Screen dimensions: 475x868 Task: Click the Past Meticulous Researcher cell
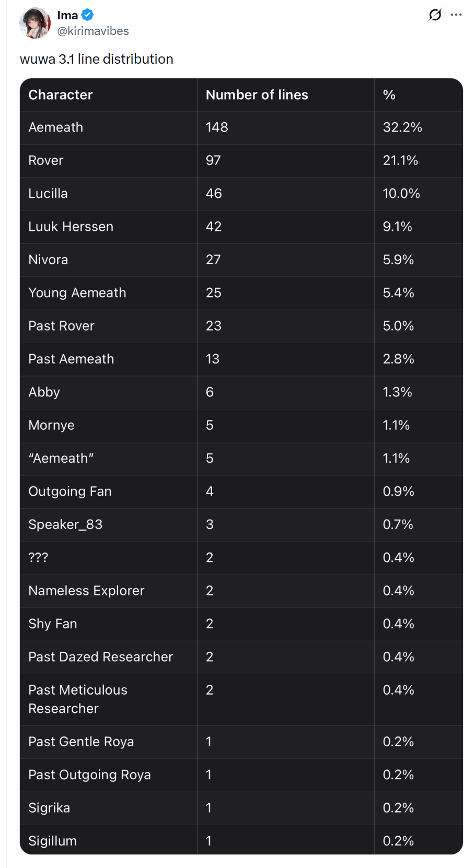[78, 699]
